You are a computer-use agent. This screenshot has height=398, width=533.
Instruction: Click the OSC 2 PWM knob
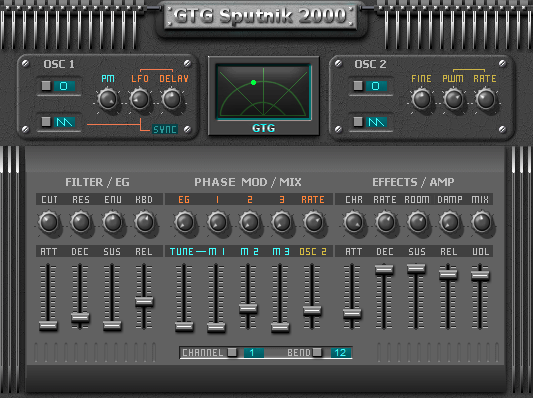pyautogui.click(x=453, y=99)
